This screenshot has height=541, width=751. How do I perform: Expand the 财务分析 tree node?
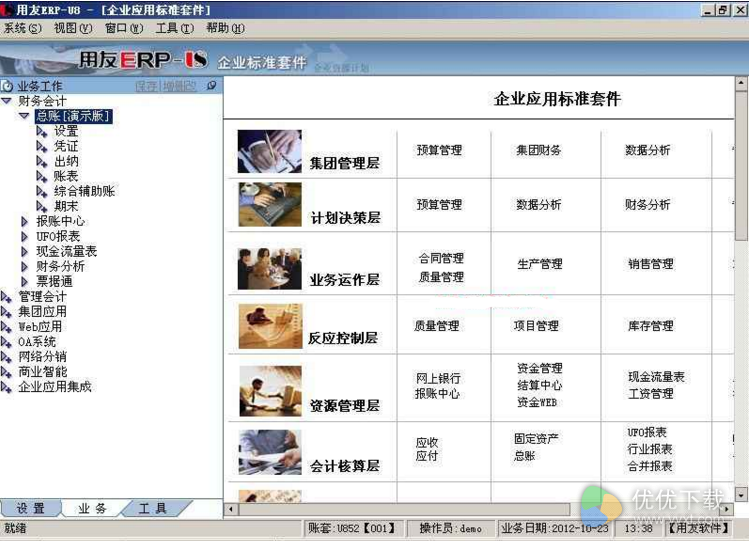point(24,267)
